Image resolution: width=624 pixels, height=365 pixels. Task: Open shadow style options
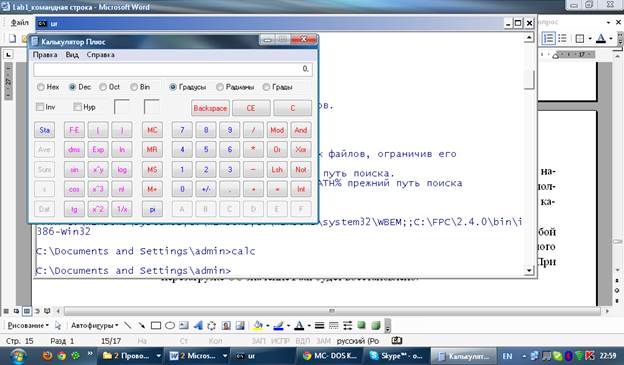pyautogui.click(x=361, y=326)
